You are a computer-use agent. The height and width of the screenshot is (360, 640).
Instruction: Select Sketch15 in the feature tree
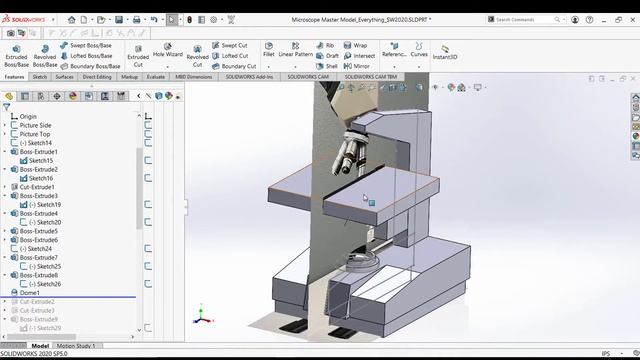pos(41,160)
